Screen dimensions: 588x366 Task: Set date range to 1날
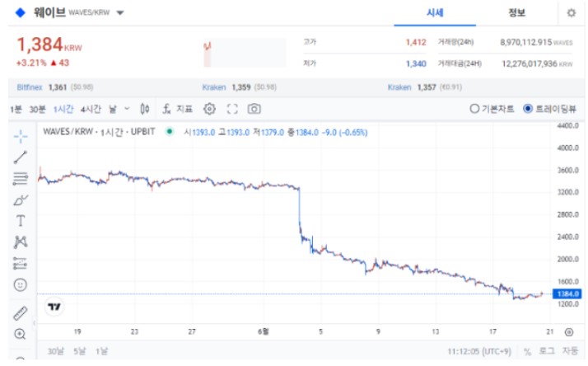(101, 351)
